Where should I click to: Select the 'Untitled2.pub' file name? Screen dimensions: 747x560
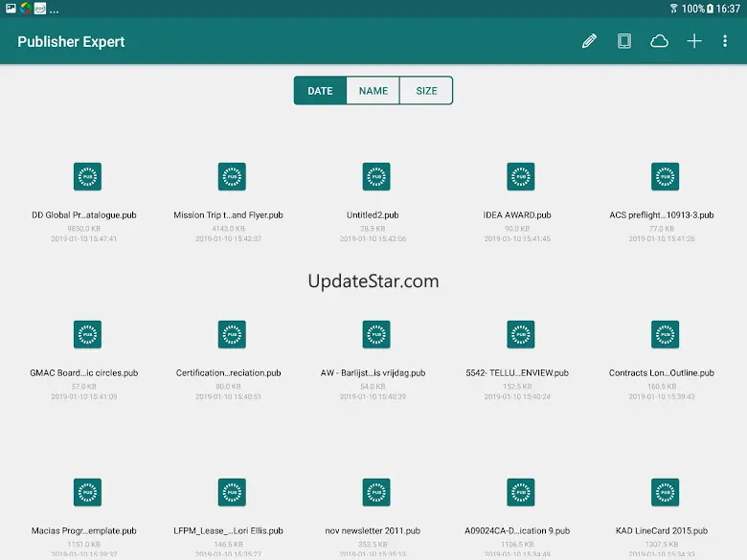click(x=373, y=215)
